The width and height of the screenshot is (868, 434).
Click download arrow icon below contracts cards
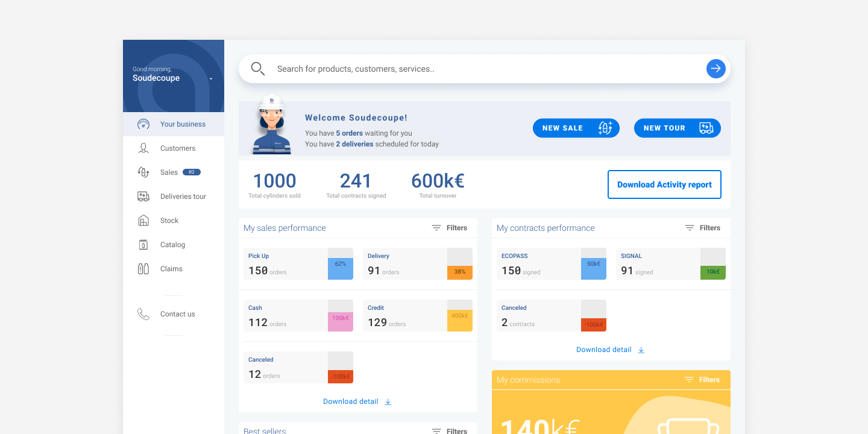(641, 350)
